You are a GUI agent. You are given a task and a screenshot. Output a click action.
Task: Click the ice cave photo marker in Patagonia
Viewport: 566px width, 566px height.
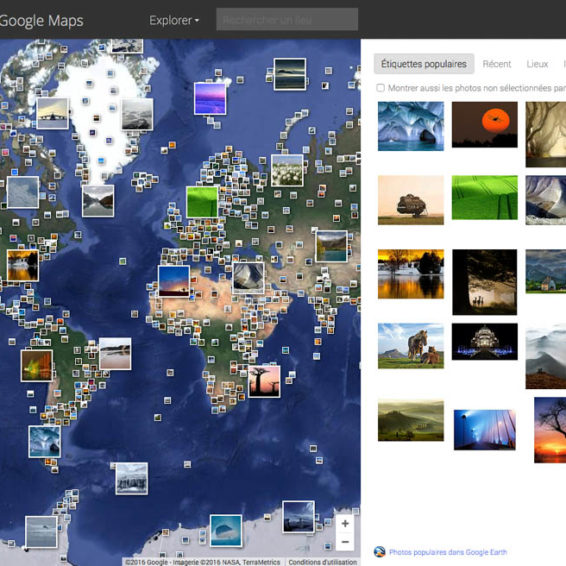click(x=45, y=441)
